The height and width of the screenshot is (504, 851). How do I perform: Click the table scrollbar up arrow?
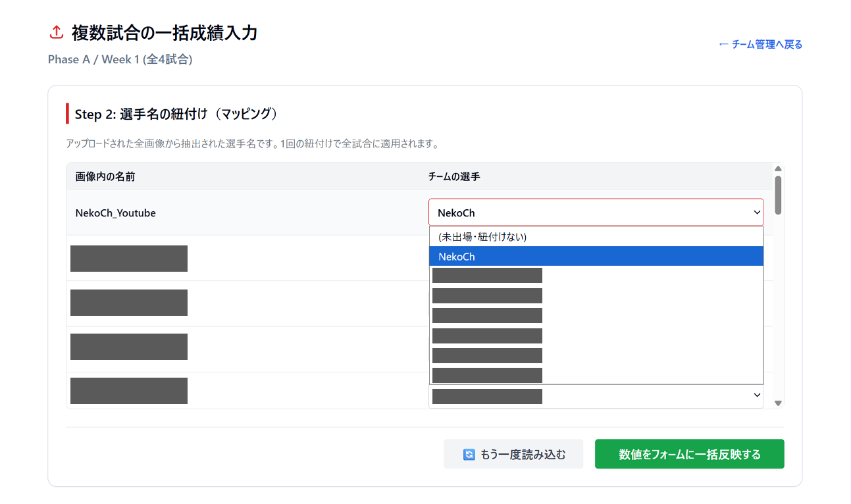(x=778, y=168)
